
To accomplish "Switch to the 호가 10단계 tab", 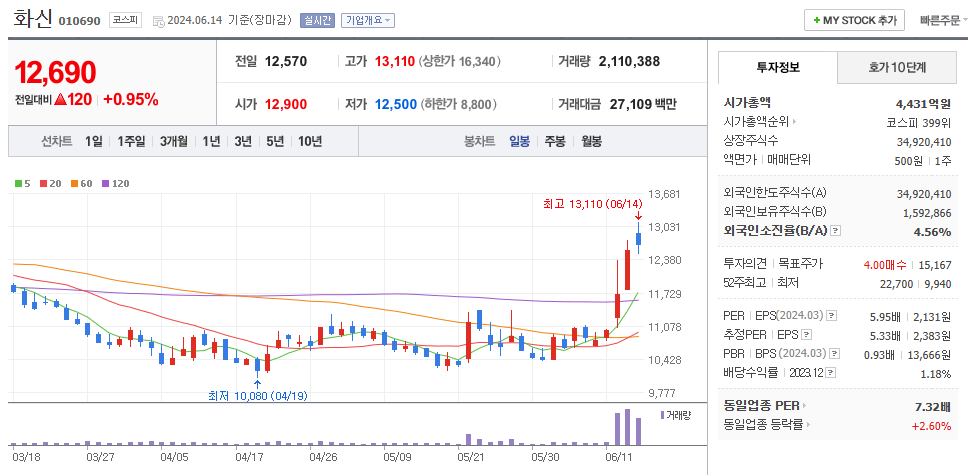I will [897, 67].
